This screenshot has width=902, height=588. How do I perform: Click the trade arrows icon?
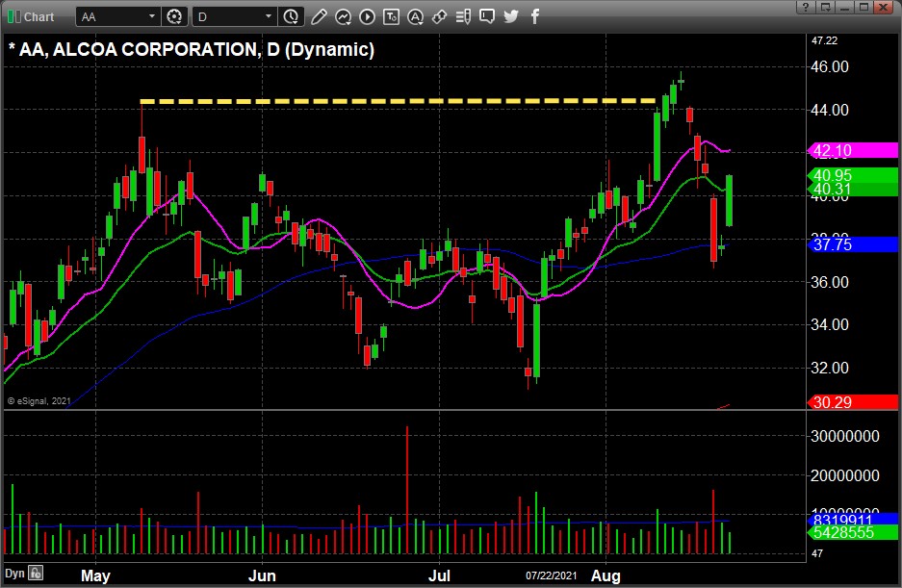pyautogui.click(x=440, y=16)
